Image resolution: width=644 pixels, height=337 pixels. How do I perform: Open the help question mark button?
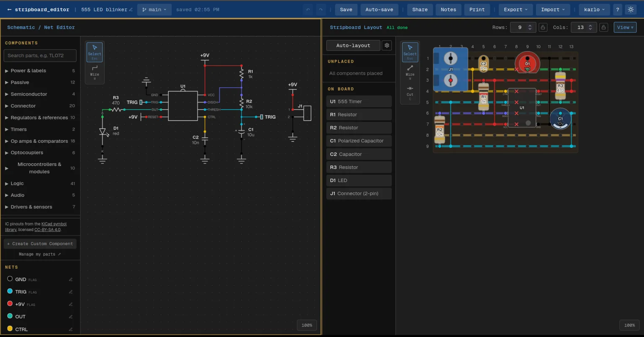coord(618,10)
